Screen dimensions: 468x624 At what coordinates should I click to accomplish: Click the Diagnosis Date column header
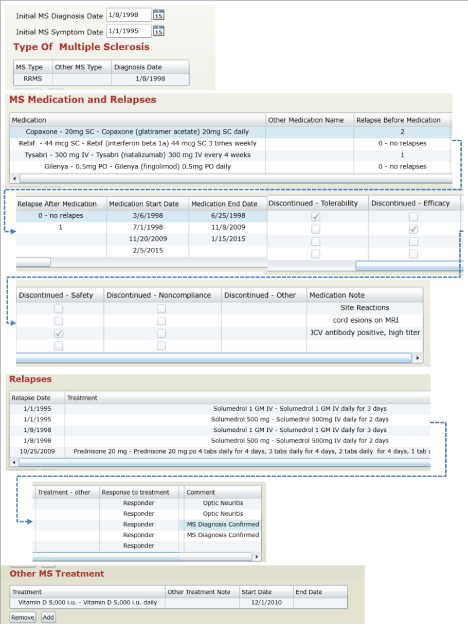(150, 67)
